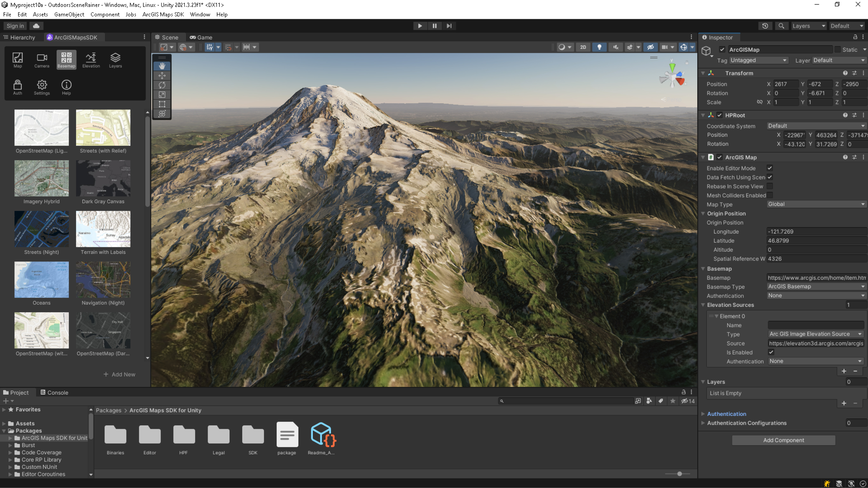The height and width of the screenshot is (488, 868).
Task: Select the Basemap tool icon
Action: point(66,60)
